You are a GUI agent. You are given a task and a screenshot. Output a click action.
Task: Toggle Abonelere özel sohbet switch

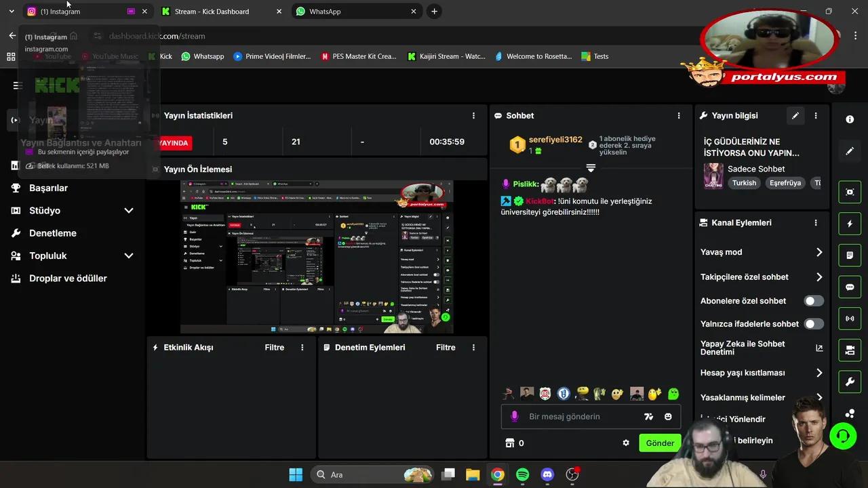click(x=814, y=301)
